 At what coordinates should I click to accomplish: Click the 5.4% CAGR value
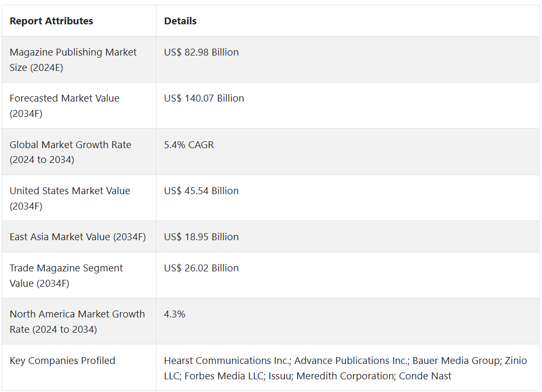point(189,145)
